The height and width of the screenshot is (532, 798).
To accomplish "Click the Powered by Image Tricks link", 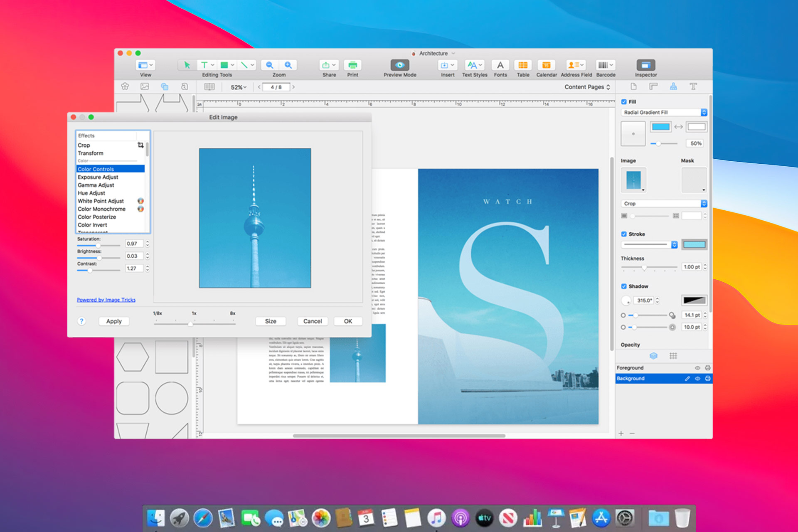I will pyautogui.click(x=106, y=299).
